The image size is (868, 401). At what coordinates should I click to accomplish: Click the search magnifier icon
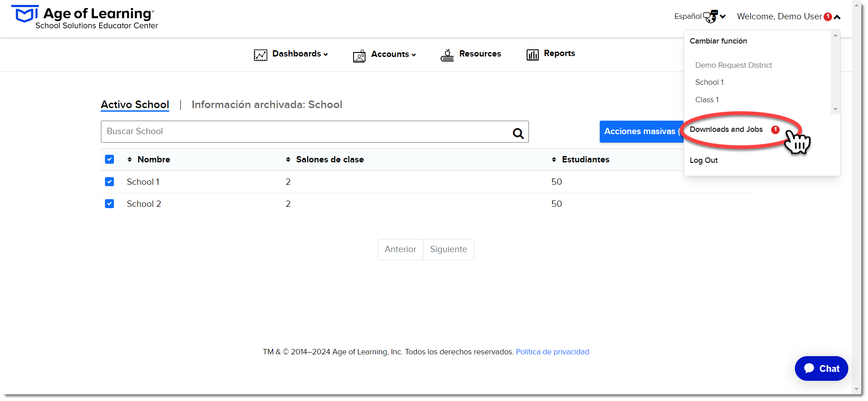coord(518,133)
